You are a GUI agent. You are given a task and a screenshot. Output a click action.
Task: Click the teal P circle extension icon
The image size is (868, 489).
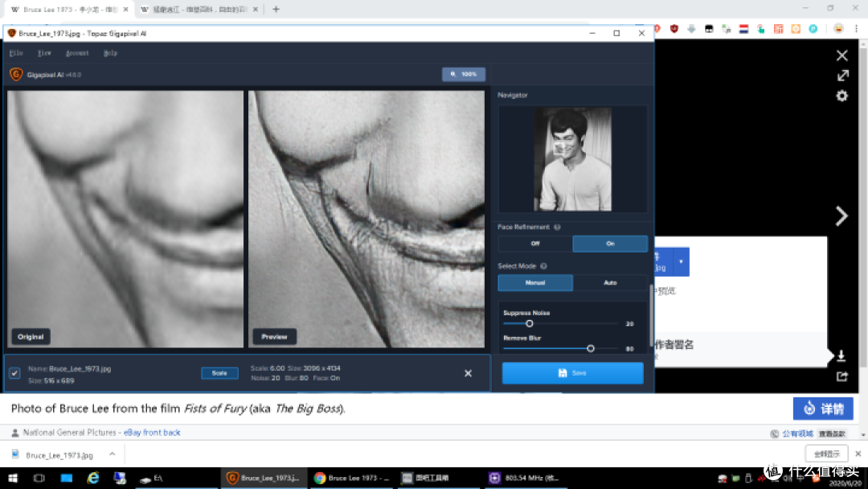(813, 29)
